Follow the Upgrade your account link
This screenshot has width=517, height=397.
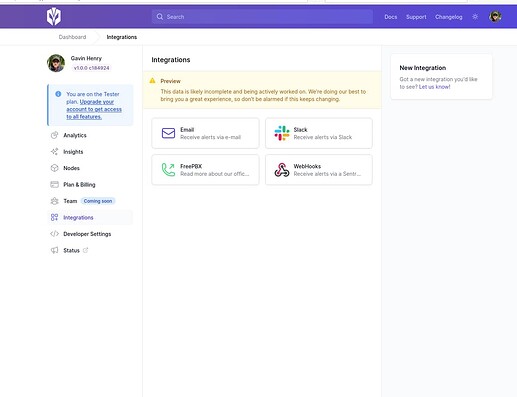(94, 109)
